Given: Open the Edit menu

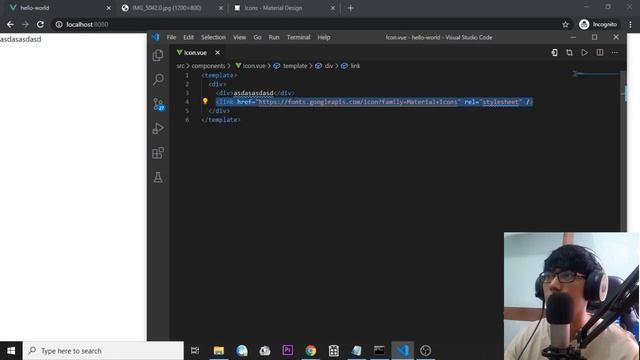Looking at the screenshot, I should 188,37.
